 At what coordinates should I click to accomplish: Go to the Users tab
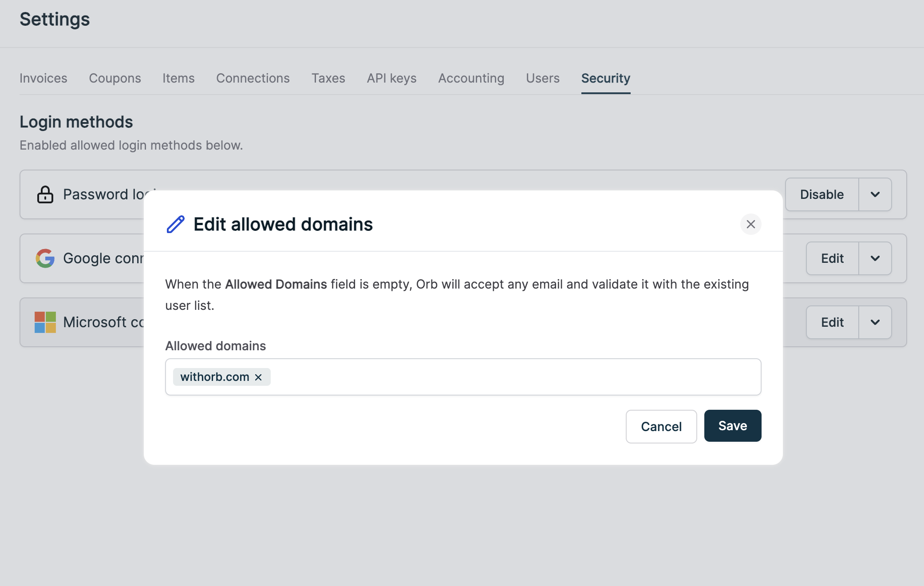coord(542,78)
